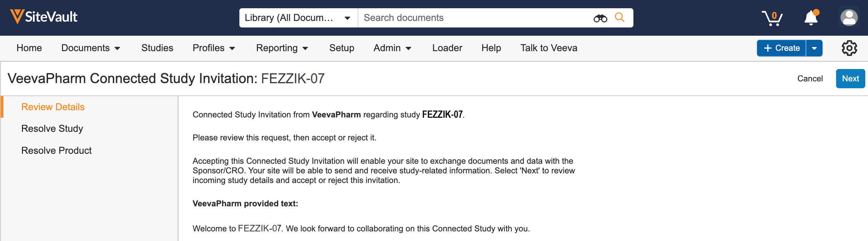Screen dimensions: 868x241
Task: Open the notifications bell
Action: 811,18
